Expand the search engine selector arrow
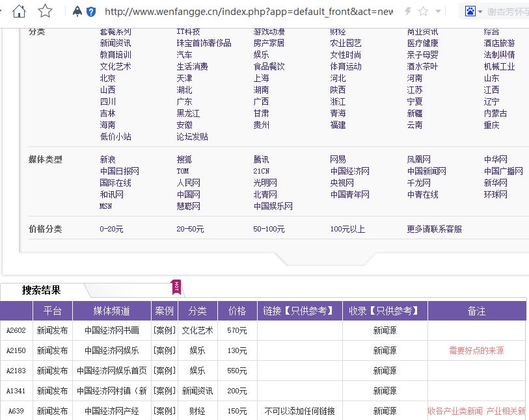529x420 pixels. [480, 12]
